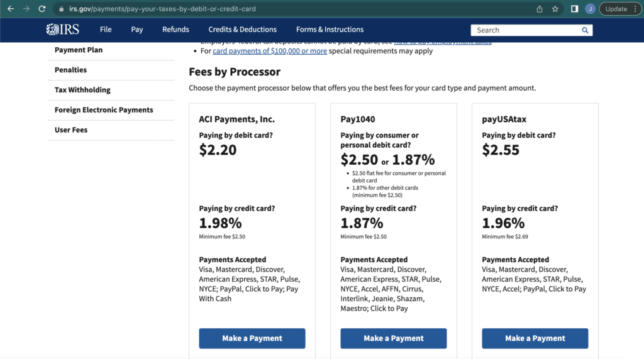This screenshot has width=644, height=359.
Task: Open the Refunds menu
Action: (175, 30)
